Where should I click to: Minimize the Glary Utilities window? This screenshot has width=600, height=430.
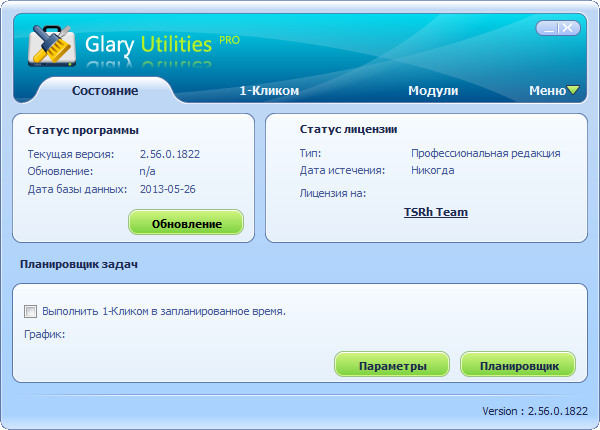[549, 28]
